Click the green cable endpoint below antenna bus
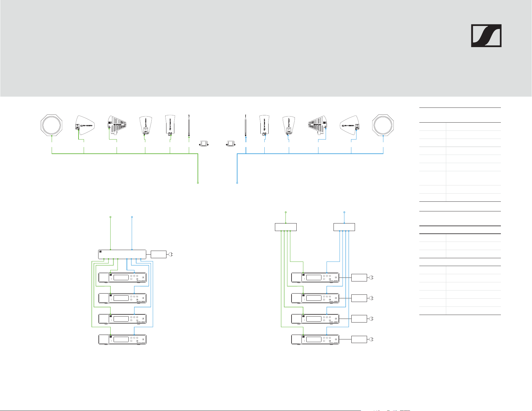 (198, 183)
